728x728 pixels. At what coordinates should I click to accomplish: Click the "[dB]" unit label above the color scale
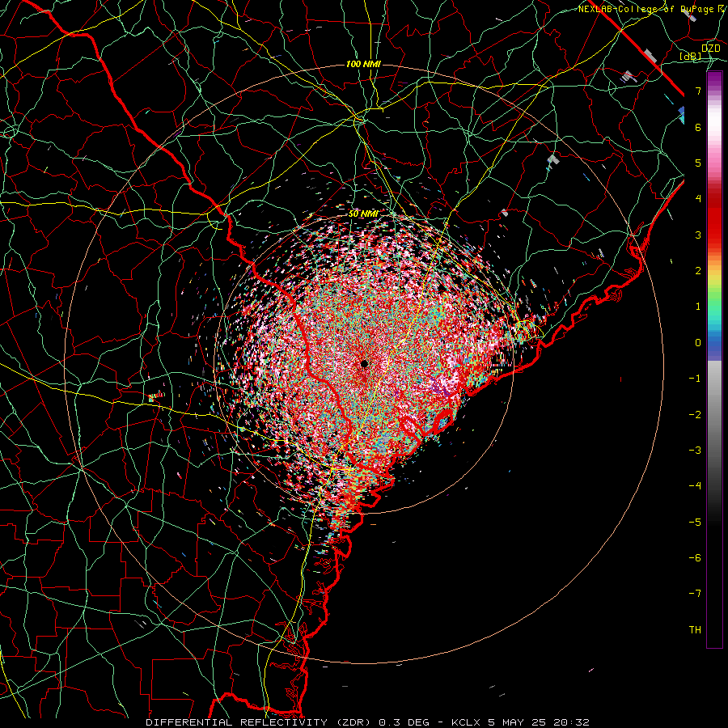(x=690, y=56)
